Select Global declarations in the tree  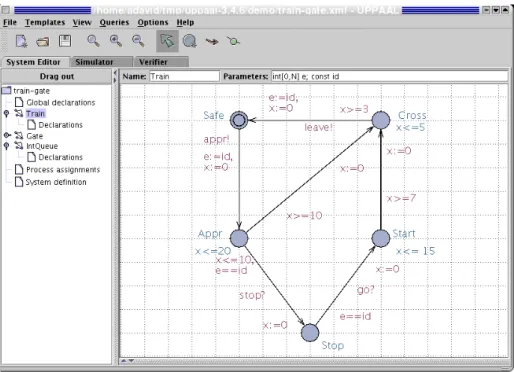pos(60,102)
